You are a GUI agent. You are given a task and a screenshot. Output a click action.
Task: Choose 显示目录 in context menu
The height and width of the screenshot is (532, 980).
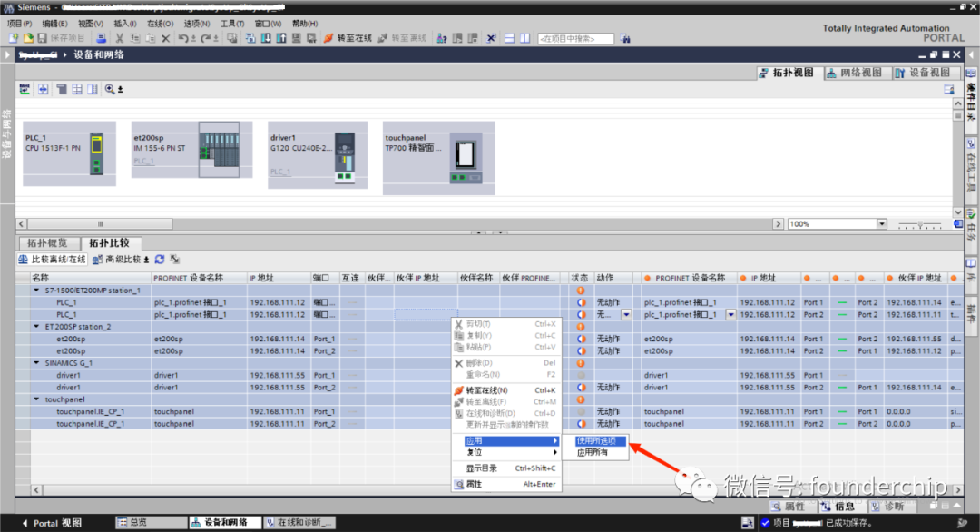(x=506, y=468)
